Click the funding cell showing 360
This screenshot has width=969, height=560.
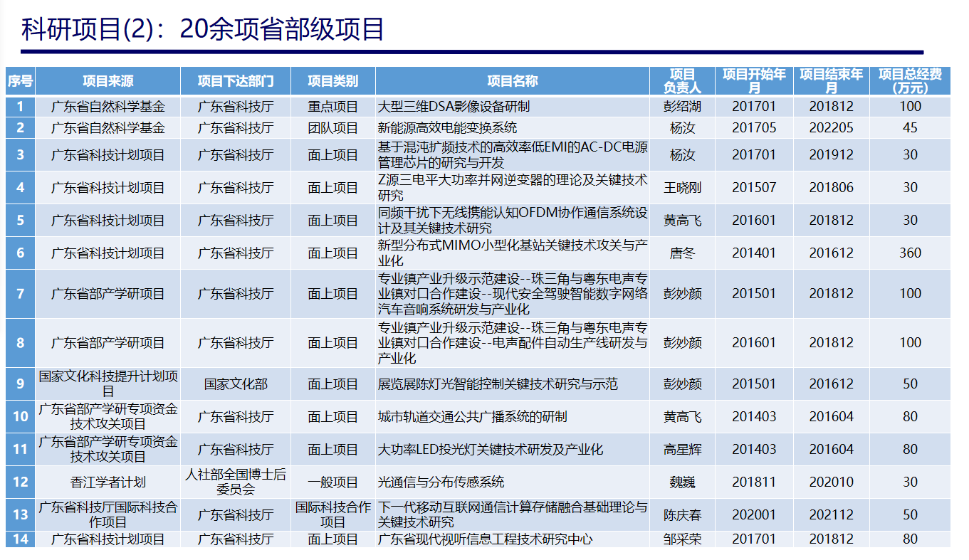point(909,253)
